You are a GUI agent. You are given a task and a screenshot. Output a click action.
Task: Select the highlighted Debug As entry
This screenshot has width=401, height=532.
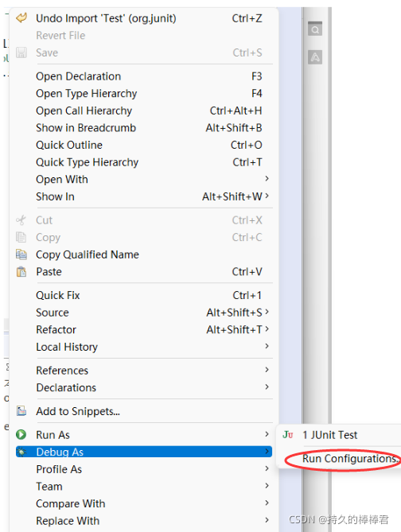[x=144, y=452]
